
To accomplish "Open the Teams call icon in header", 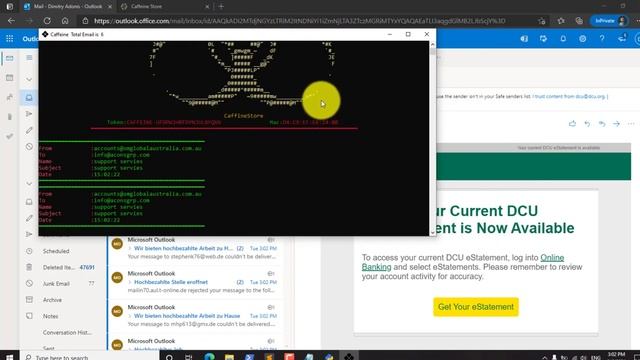I will tap(524, 39).
